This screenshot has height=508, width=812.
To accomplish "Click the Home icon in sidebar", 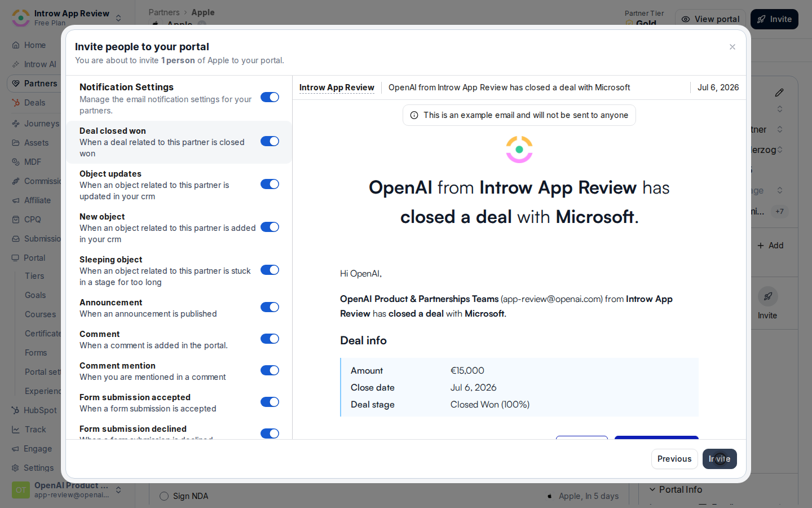I will click(x=16, y=45).
